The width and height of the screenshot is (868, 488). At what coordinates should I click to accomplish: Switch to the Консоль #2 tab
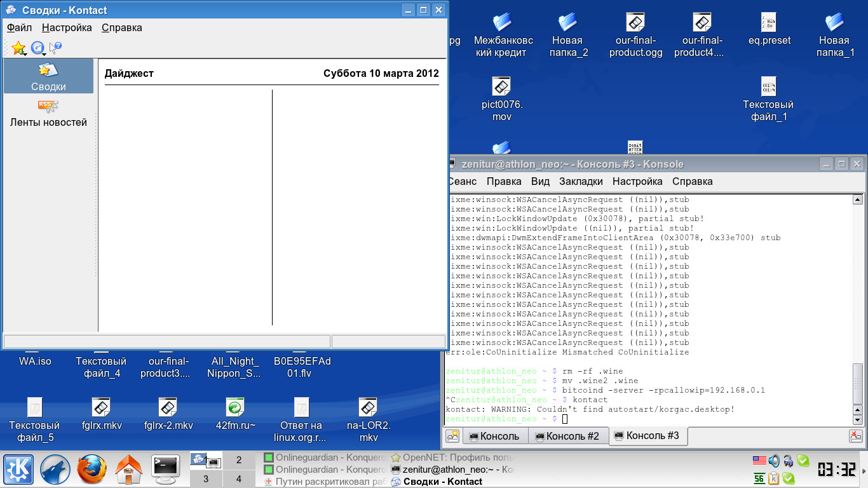point(568,436)
